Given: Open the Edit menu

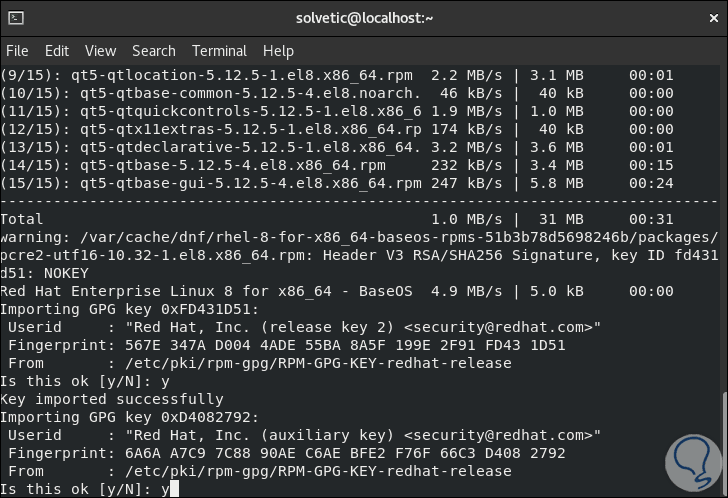Looking at the screenshot, I should [57, 51].
